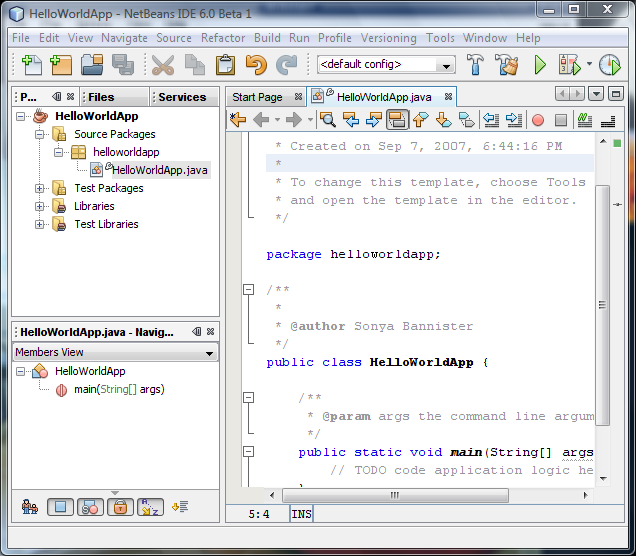
Task: Switch to the Services panel tab
Action: 182,97
